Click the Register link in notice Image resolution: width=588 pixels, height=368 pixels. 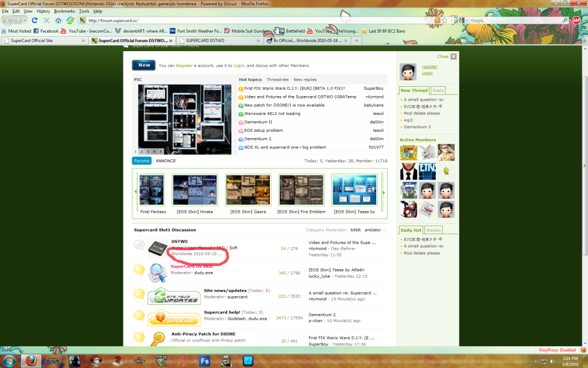(x=184, y=66)
